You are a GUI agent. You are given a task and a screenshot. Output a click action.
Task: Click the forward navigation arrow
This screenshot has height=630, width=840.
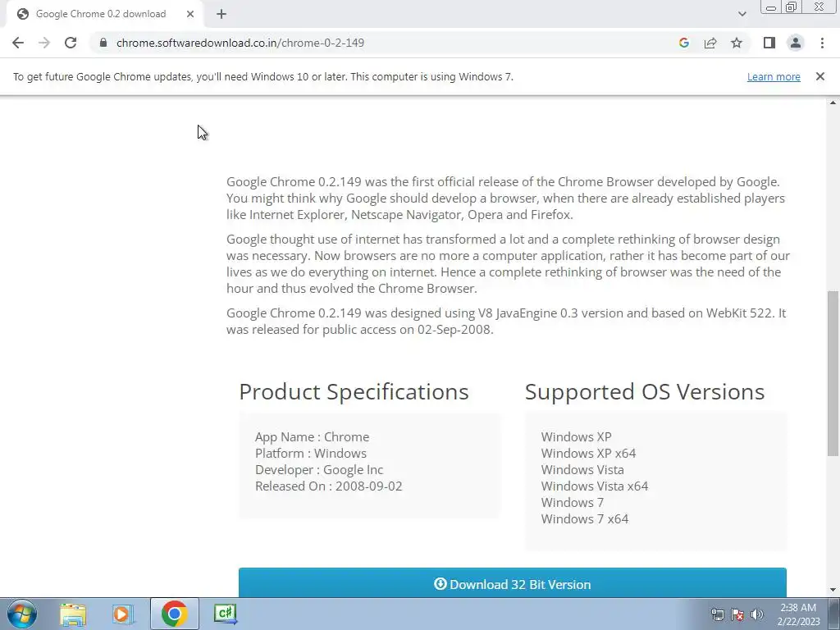tap(44, 43)
